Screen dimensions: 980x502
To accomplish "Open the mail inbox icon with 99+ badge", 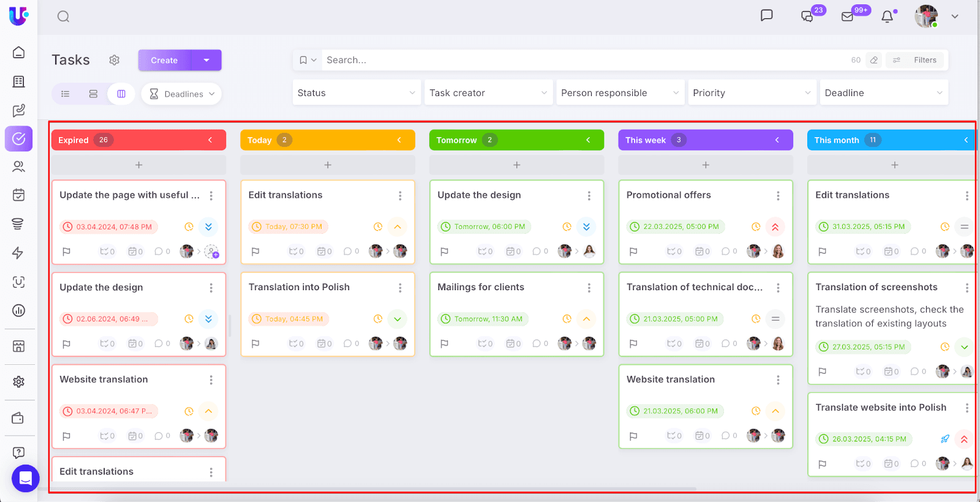I will click(x=848, y=17).
